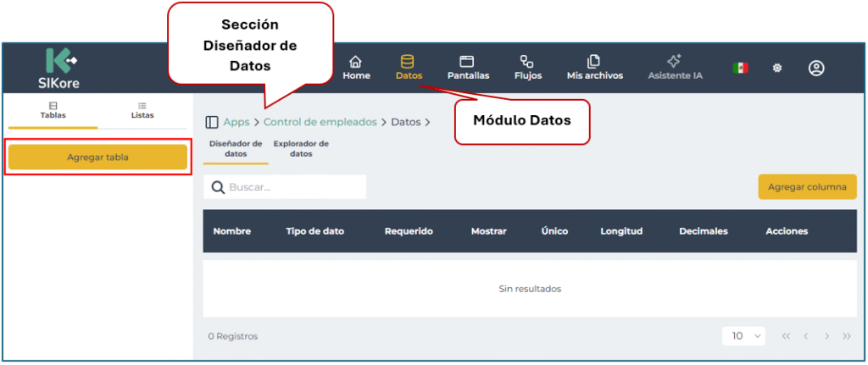Select the Explorador de datos tab
868x365 pixels.
[301, 148]
